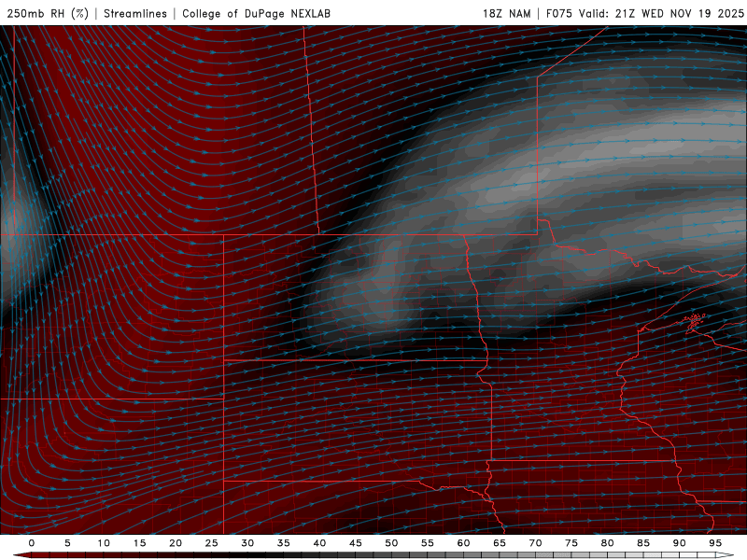Screen dimensions: 747x560
Task: Click the "18Z NAM" model run label
Action: 507,13
